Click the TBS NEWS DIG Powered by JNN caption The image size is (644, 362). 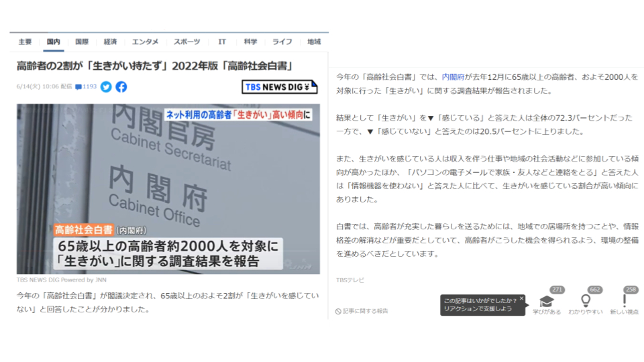point(62,280)
